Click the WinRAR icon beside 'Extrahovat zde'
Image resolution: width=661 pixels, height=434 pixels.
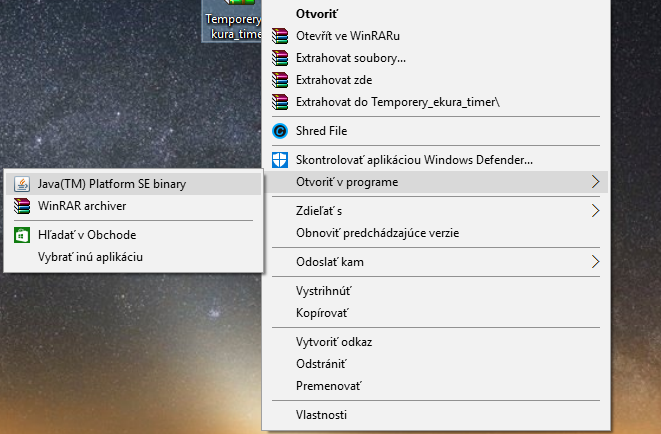279,79
